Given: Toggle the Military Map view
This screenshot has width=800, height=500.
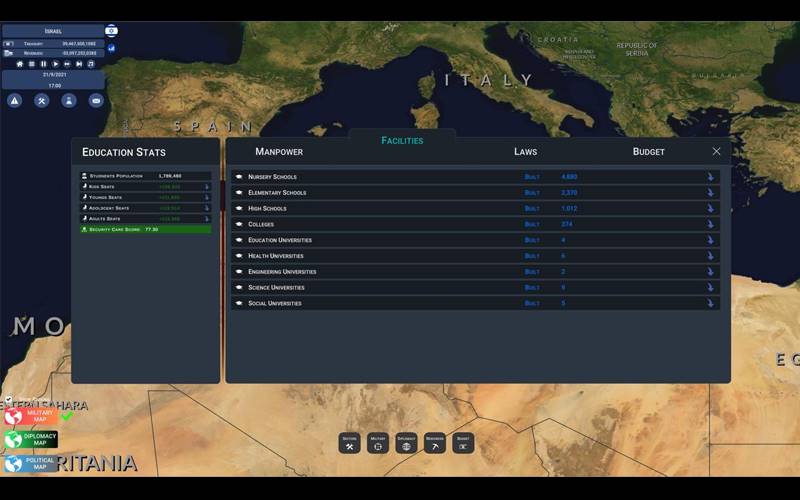Looking at the screenshot, I should coord(30,417).
